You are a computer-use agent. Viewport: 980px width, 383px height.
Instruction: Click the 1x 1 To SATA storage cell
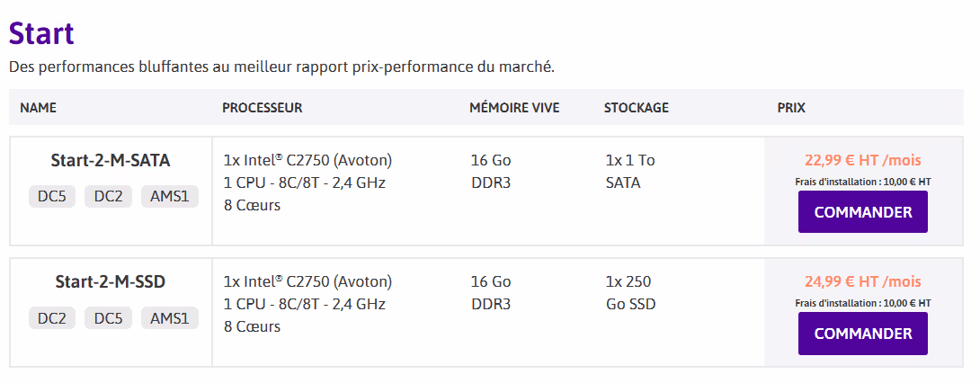coord(630,171)
